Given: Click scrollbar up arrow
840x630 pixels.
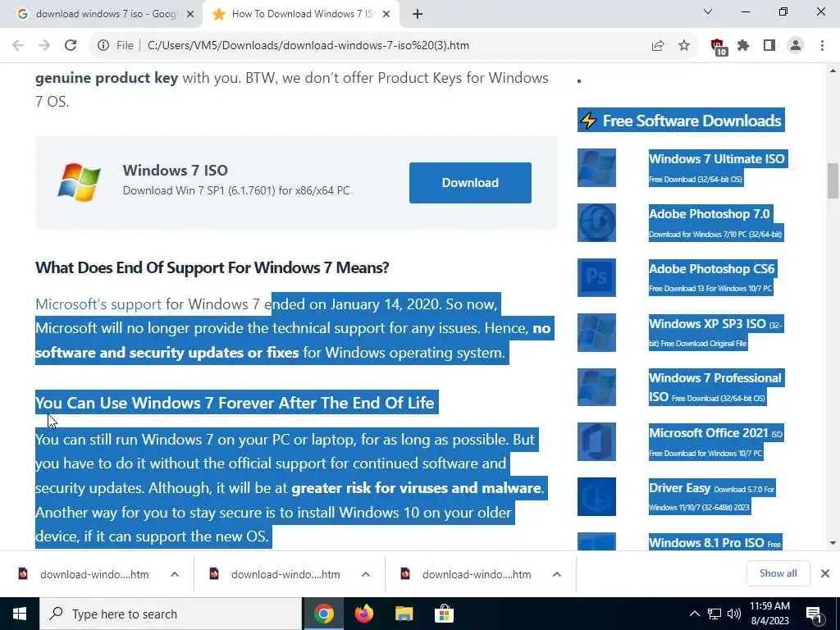Looking at the screenshot, I should point(833,71).
